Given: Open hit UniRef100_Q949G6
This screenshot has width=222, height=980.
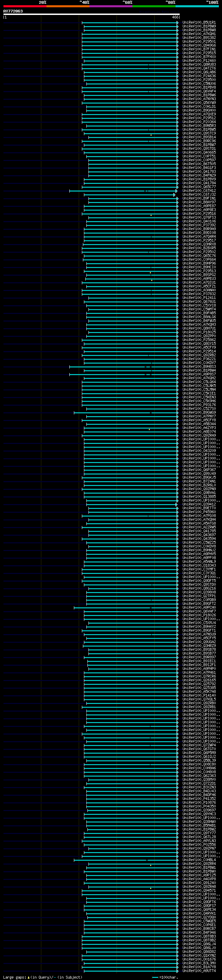Looking at the screenshot, I should pos(199,46).
